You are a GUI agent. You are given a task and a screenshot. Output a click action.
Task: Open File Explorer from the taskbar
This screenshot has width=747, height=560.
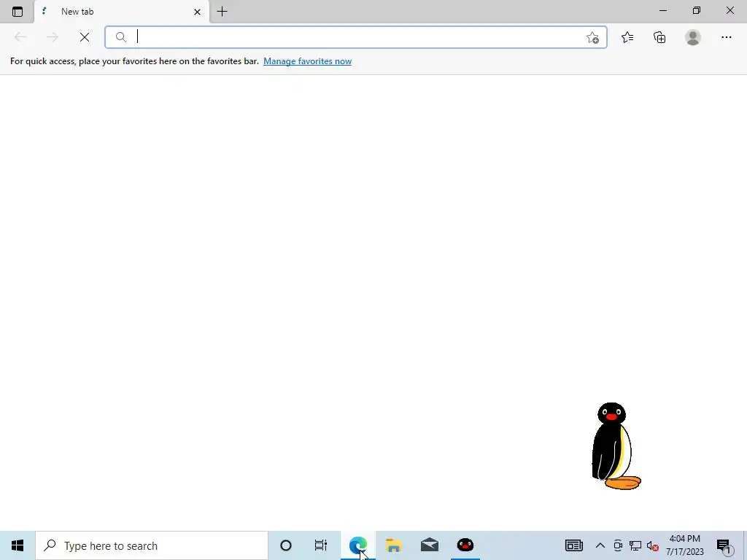pyautogui.click(x=394, y=545)
